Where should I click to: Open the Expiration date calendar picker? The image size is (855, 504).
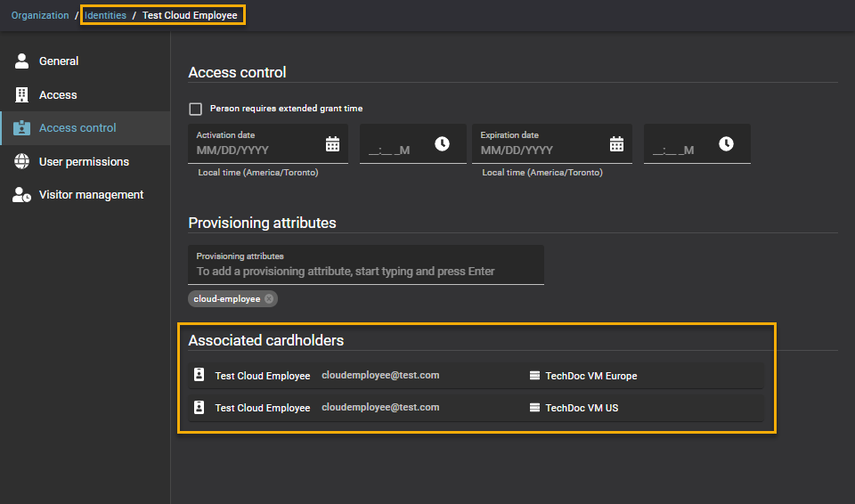tap(616, 144)
